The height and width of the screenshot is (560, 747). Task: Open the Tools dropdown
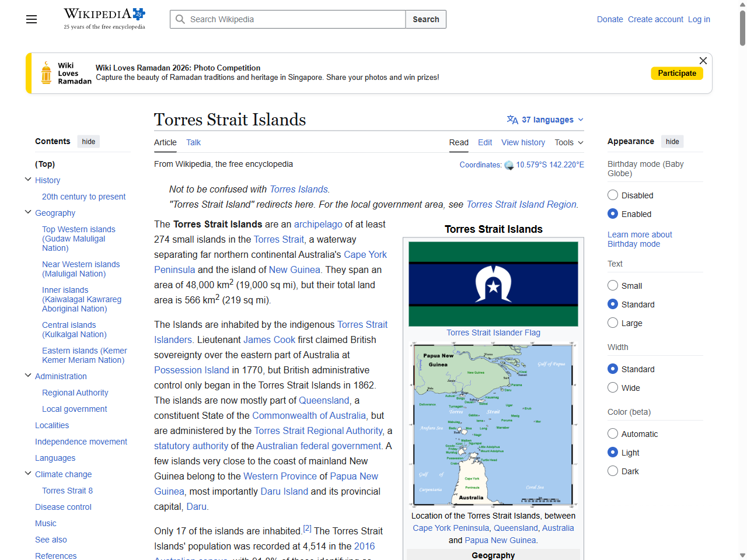pyautogui.click(x=568, y=142)
